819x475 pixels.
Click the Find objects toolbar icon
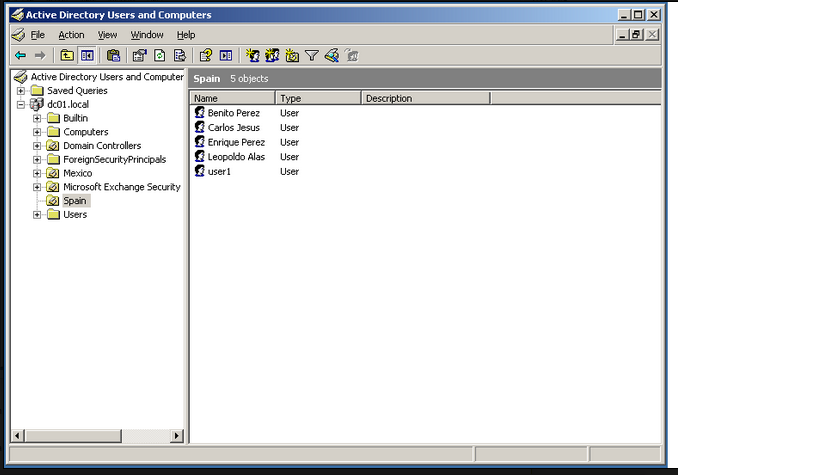point(332,55)
